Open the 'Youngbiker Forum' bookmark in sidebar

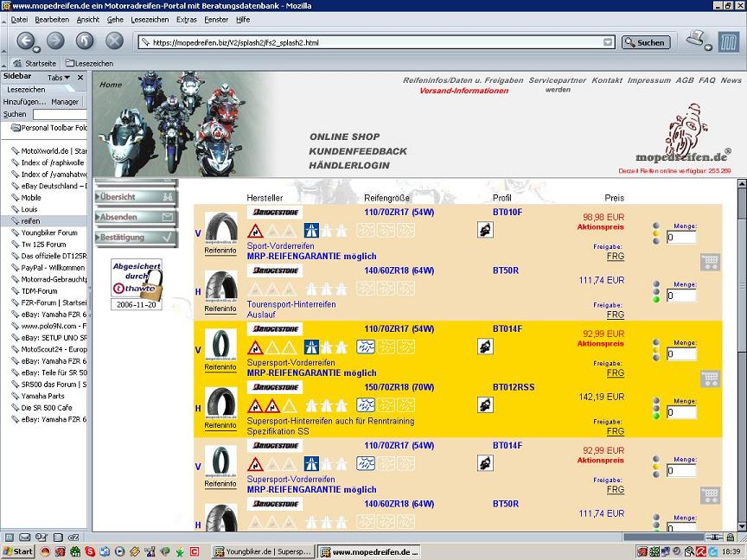tap(49, 232)
